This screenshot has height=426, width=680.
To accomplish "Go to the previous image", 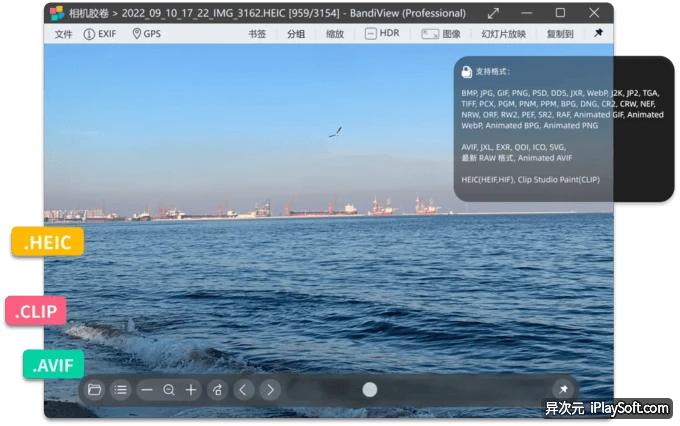I will (243, 390).
